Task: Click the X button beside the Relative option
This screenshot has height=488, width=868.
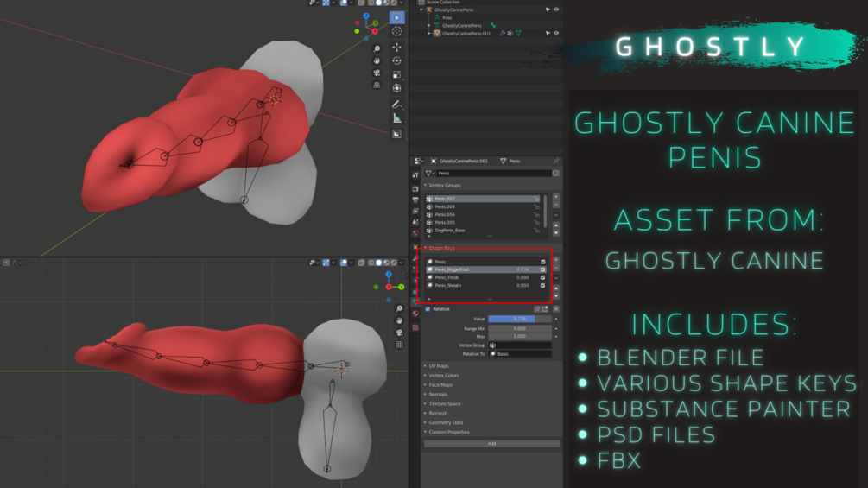Action: coord(556,309)
